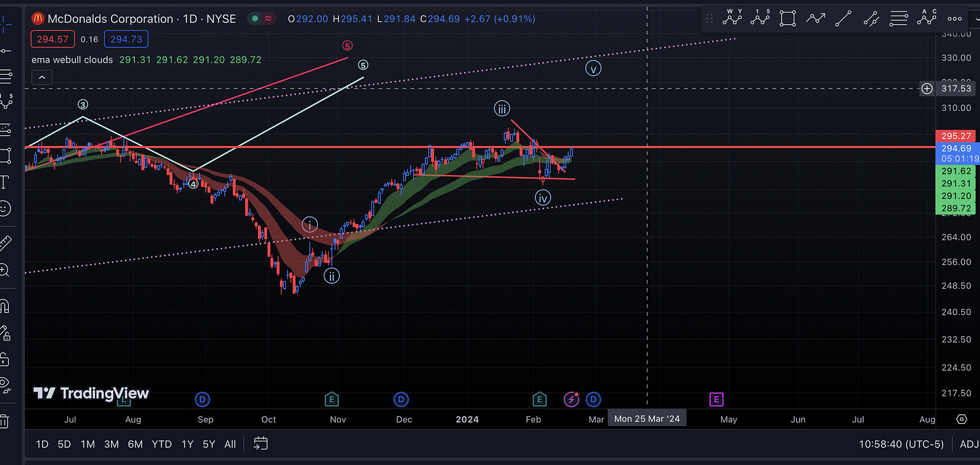Select the parallel channel tool
Viewport: 980px width, 465px height.
coord(871,18)
